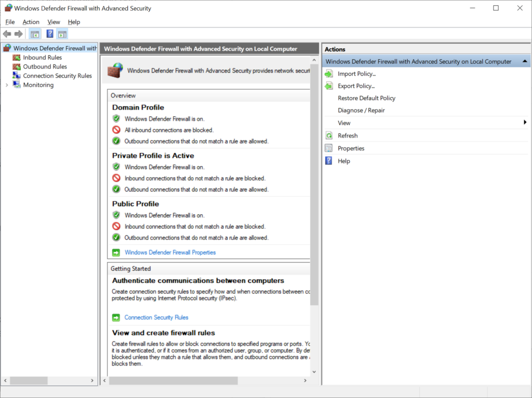Open the View submenu arrow in Actions pane
This screenshot has width=532, height=398.
tap(526, 123)
